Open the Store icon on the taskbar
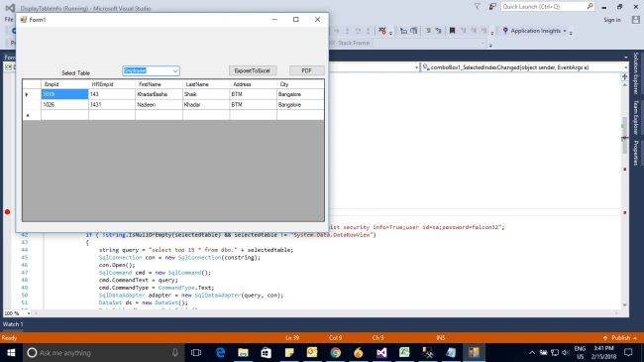This screenshot has height=362, width=644. (267, 352)
